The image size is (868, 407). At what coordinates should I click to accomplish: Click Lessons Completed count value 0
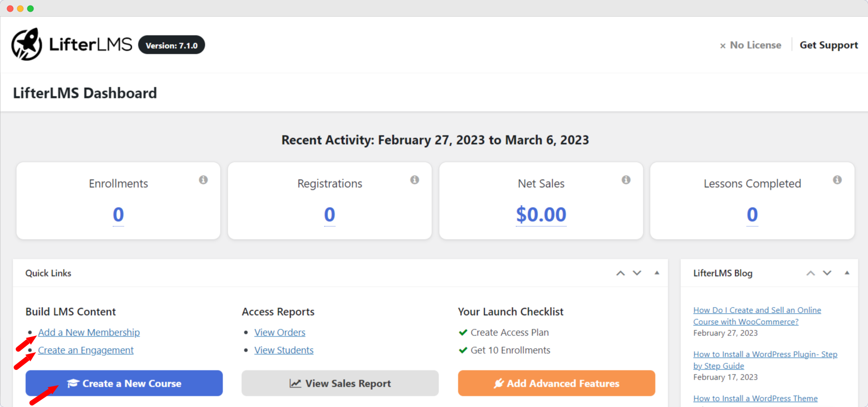tap(752, 215)
